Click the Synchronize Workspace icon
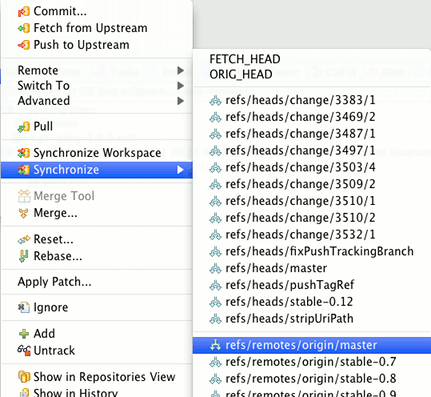 click(x=24, y=153)
